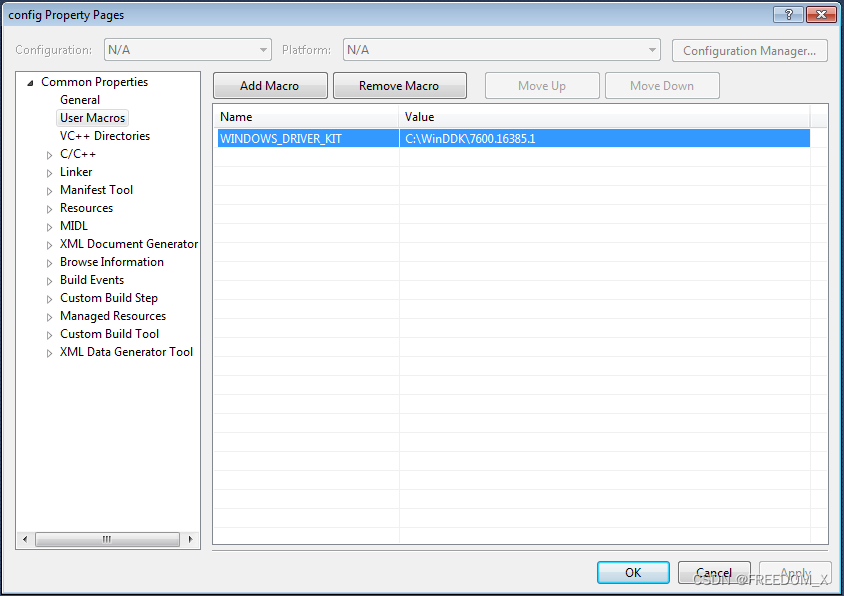
Task: Click the Help question mark icon
Action: (x=787, y=14)
